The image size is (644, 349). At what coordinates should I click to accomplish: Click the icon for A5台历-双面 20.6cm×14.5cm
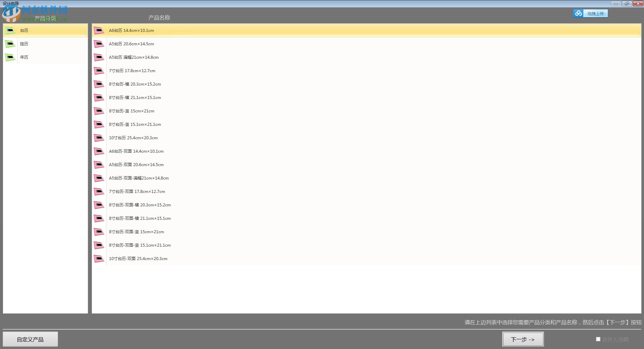[99, 165]
